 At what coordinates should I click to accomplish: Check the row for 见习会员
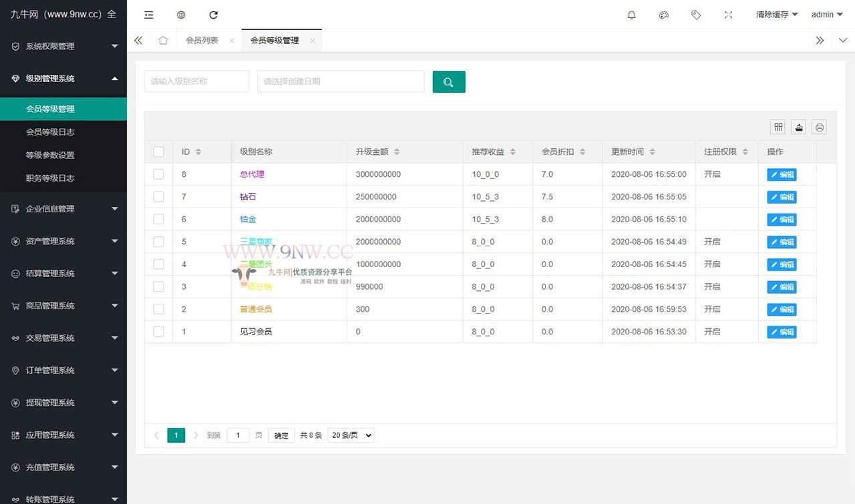point(158,331)
